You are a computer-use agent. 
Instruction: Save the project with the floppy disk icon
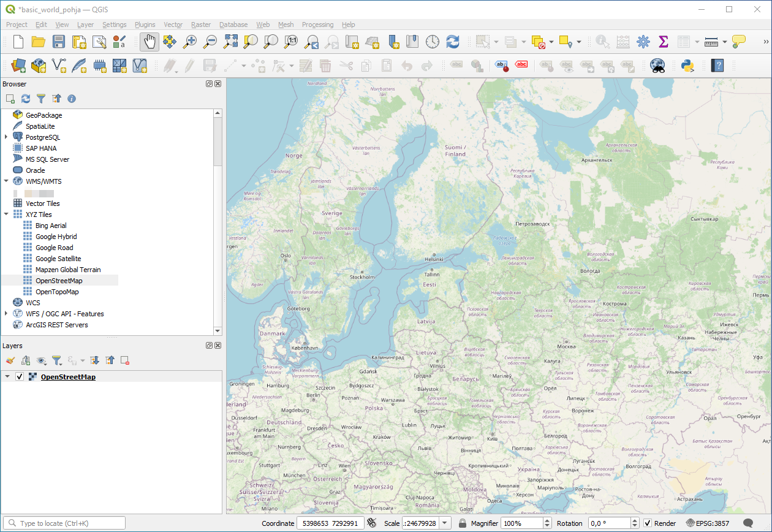click(x=59, y=42)
